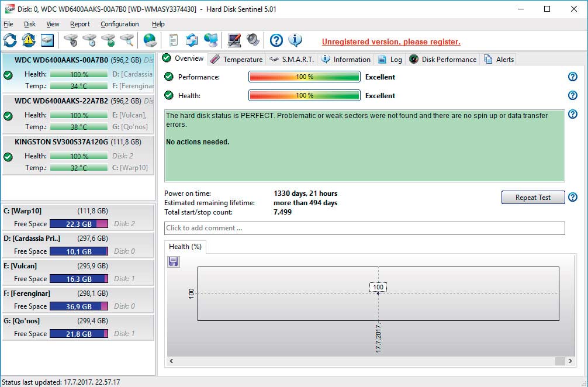
Task: Switch to the Temperature tab
Action: [236, 59]
